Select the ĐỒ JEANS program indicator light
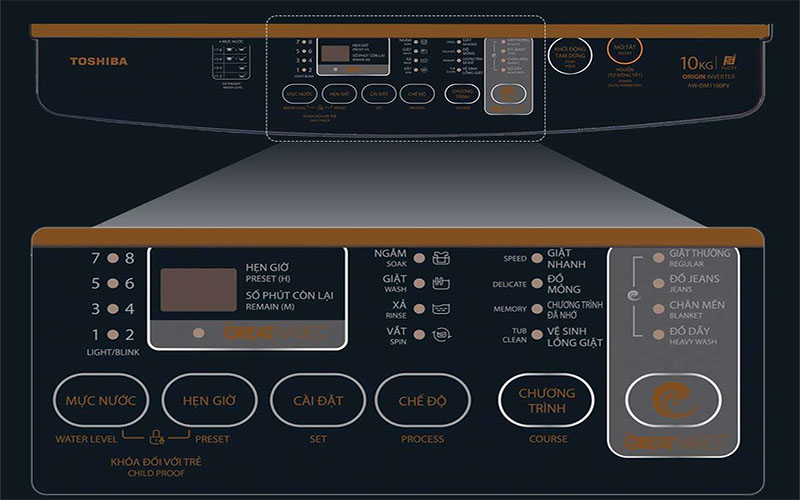 tap(658, 283)
